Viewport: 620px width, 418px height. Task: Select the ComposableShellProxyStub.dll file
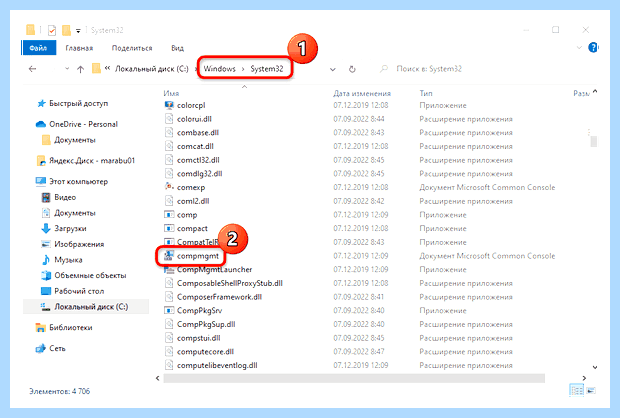pos(230,283)
